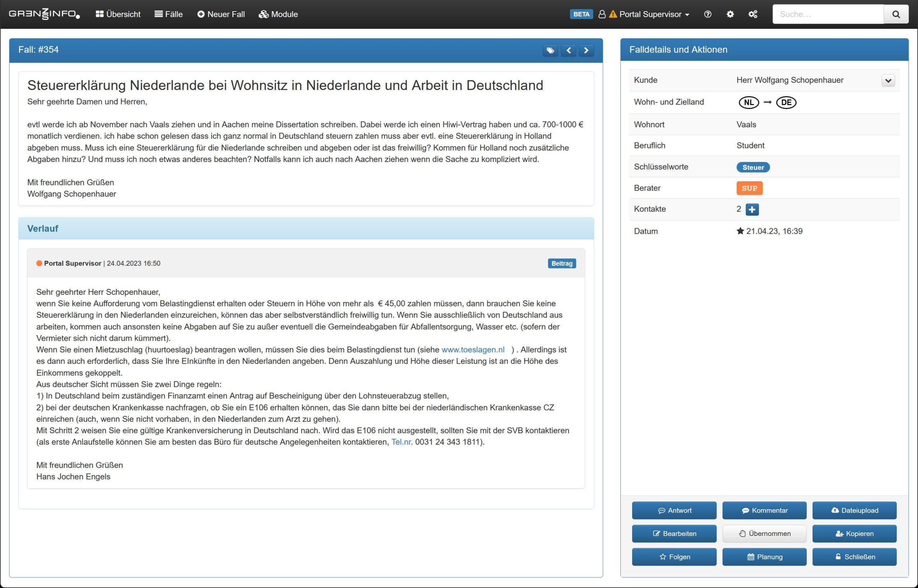Add contact with plus icon
This screenshot has height=588, width=918.
pos(752,209)
